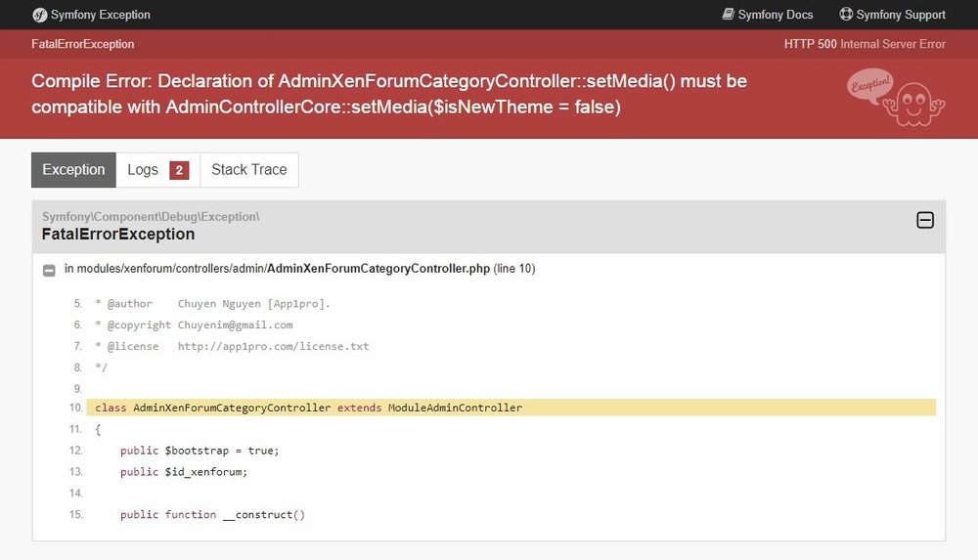This screenshot has height=560, width=978.
Task: Collapse the code excerpt for AdminXenForumCategoryController.php
Action: 49,270
